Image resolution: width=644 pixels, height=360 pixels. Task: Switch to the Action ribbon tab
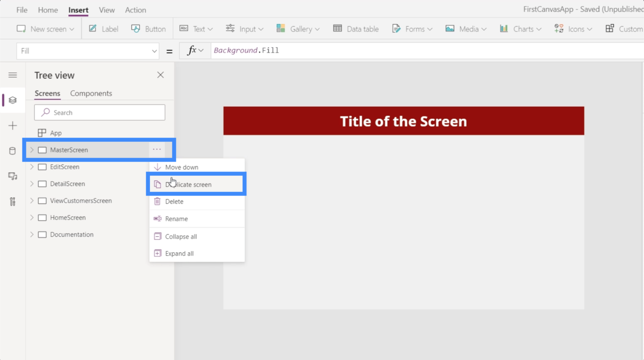click(136, 10)
